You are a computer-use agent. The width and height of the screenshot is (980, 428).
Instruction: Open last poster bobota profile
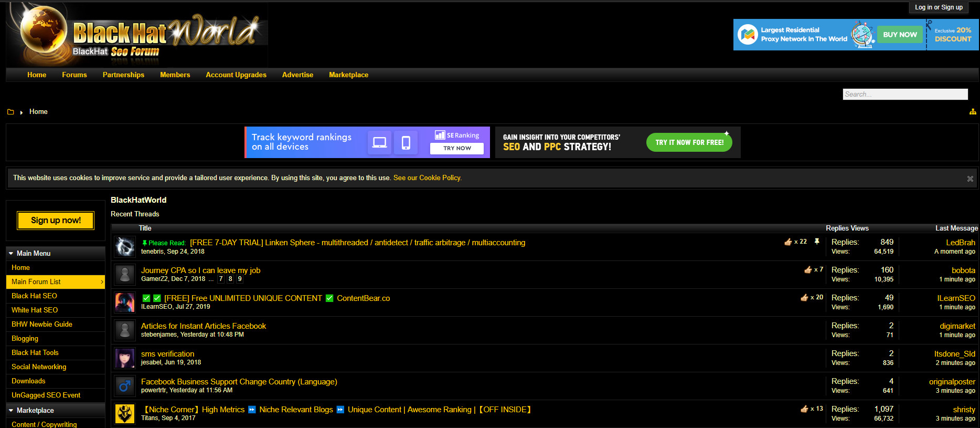(x=963, y=270)
